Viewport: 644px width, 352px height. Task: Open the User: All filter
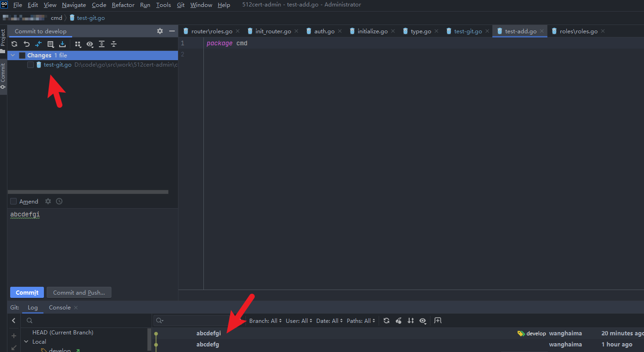(299, 321)
